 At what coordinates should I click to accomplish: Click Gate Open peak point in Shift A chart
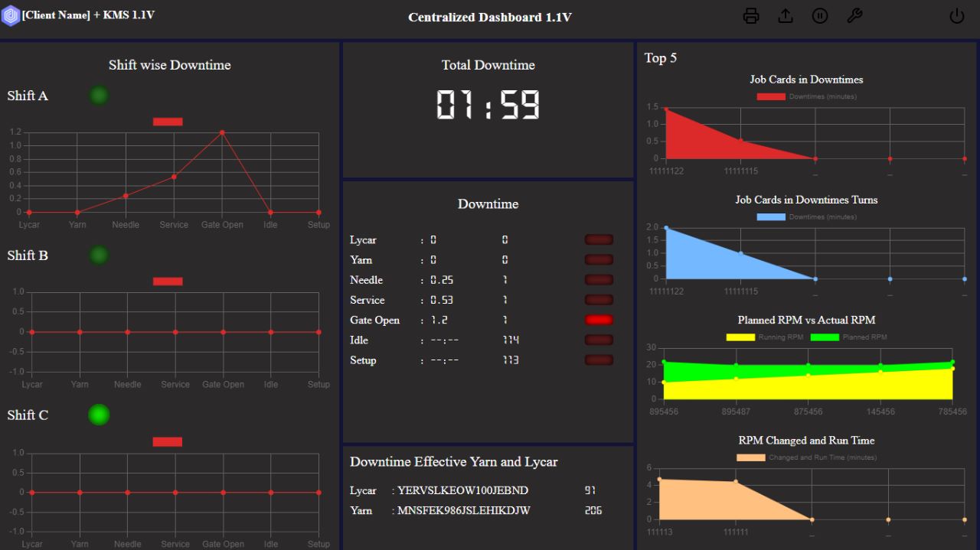[222, 132]
